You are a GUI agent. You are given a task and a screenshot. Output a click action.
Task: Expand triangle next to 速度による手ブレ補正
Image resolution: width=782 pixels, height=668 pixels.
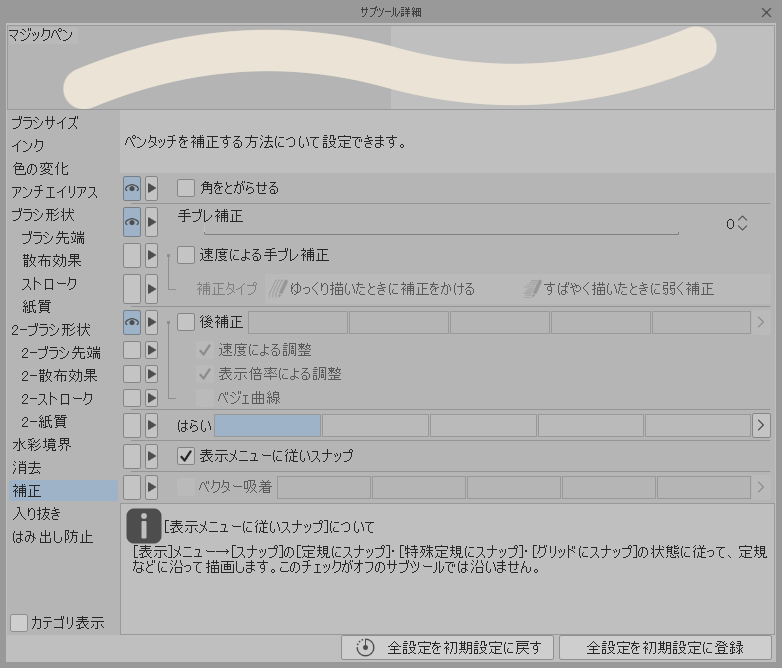coord(152,255)
